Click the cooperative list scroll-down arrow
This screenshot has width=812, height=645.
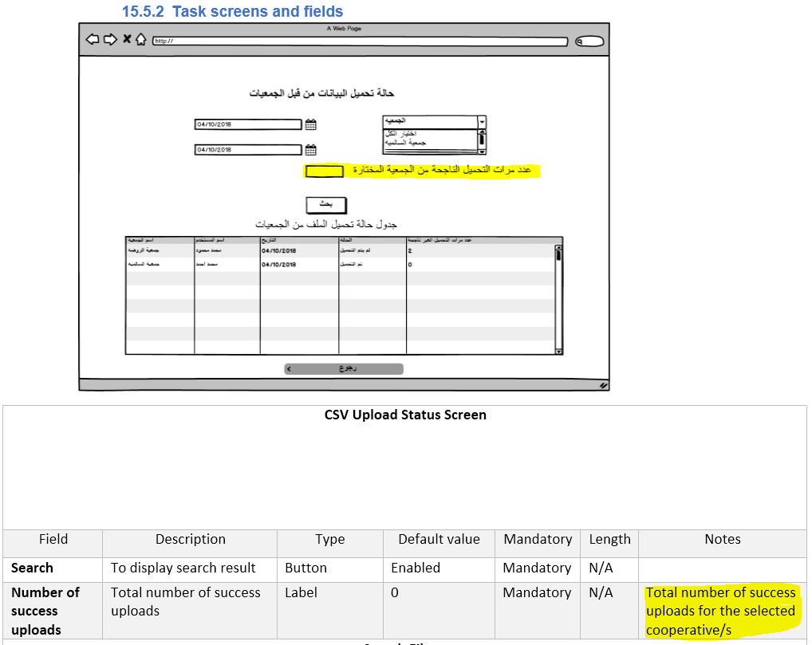[482, 151]
